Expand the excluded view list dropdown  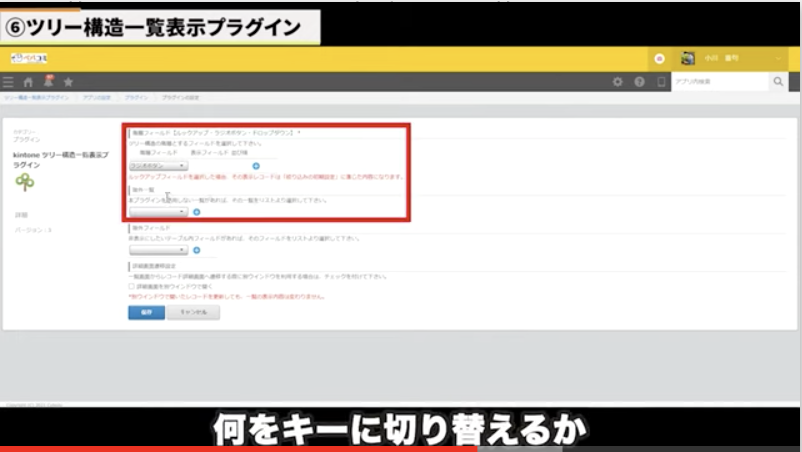point(158,212)
